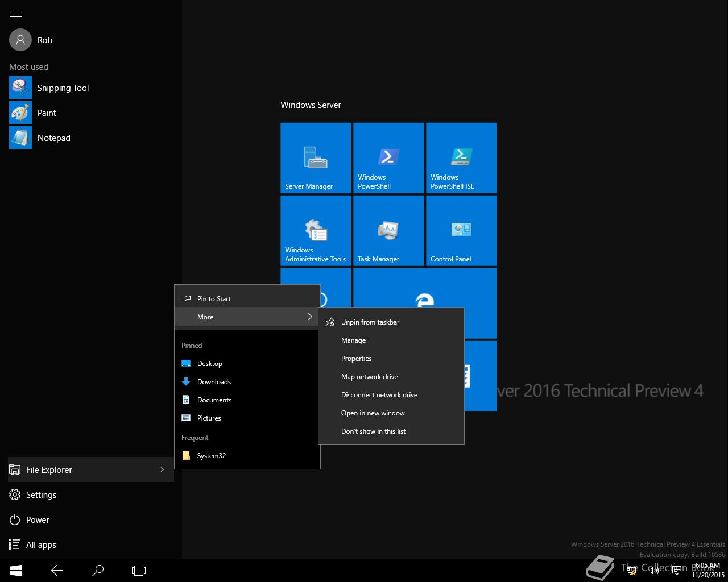Click the File Explorer jump list chevron
The width and height of the screenshot is (728, 582).
[162, 469]
